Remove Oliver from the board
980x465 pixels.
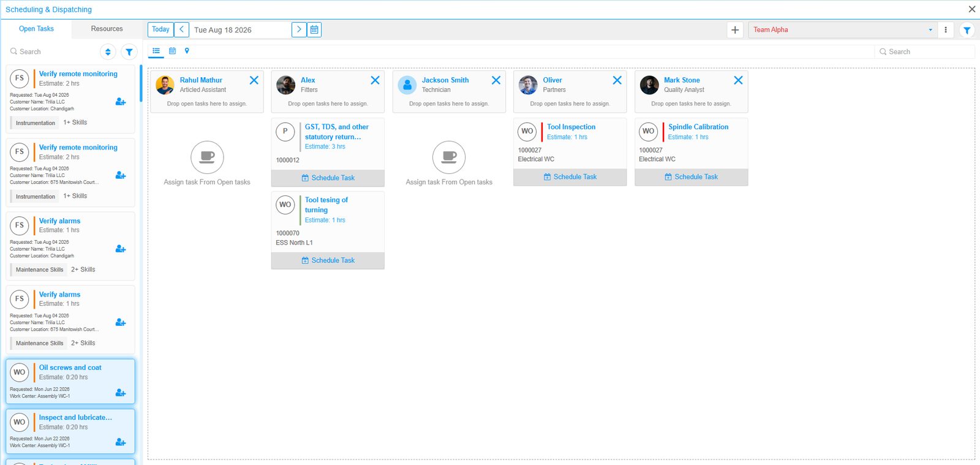point(617,80)
